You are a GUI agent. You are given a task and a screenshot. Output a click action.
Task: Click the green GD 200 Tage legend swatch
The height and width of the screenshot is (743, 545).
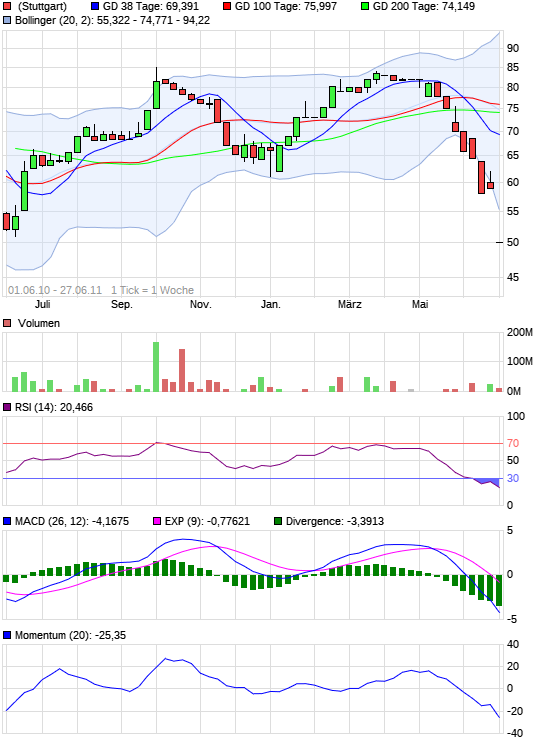(365, 6)
